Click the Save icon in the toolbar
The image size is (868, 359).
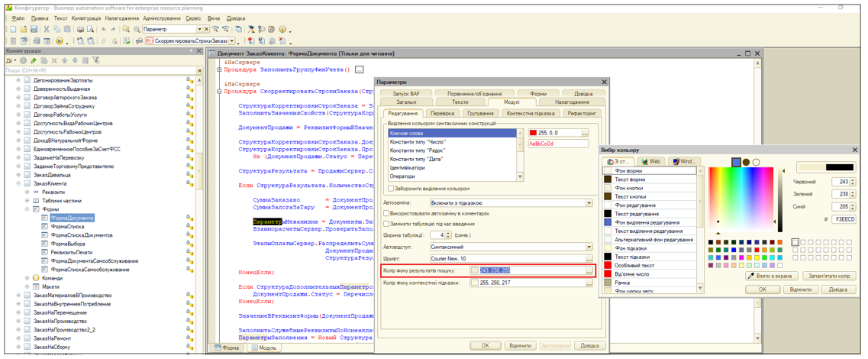(x=35, y=29)
